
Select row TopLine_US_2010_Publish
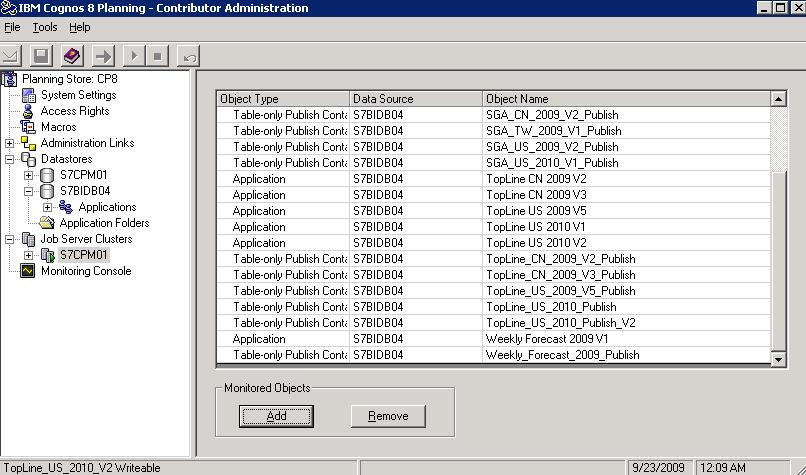(493, 307)
